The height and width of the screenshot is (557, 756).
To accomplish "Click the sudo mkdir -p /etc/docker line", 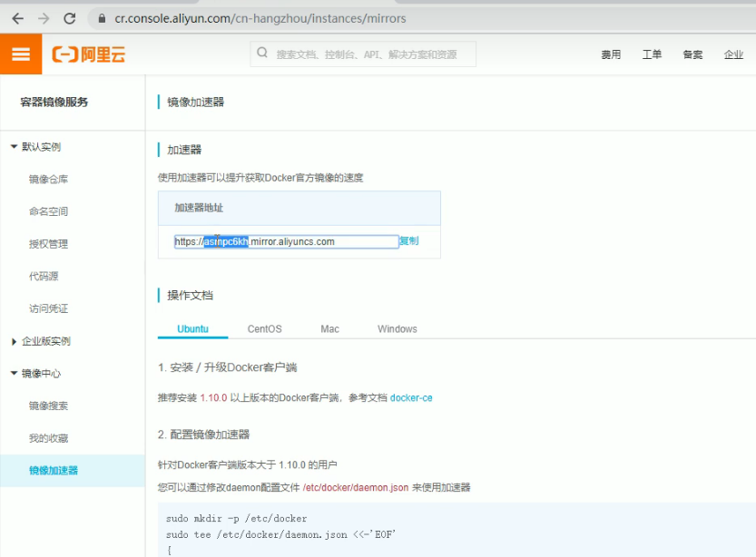I will (236, 519).
